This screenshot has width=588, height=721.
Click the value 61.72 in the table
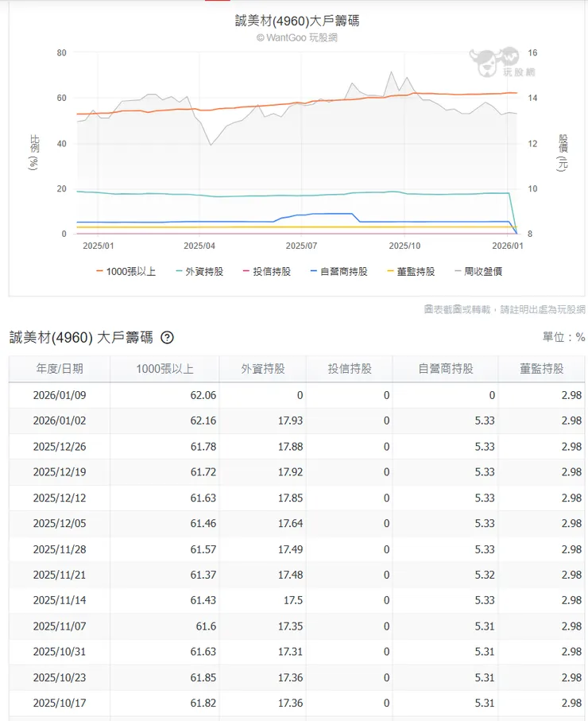click(x=203, y=472)
